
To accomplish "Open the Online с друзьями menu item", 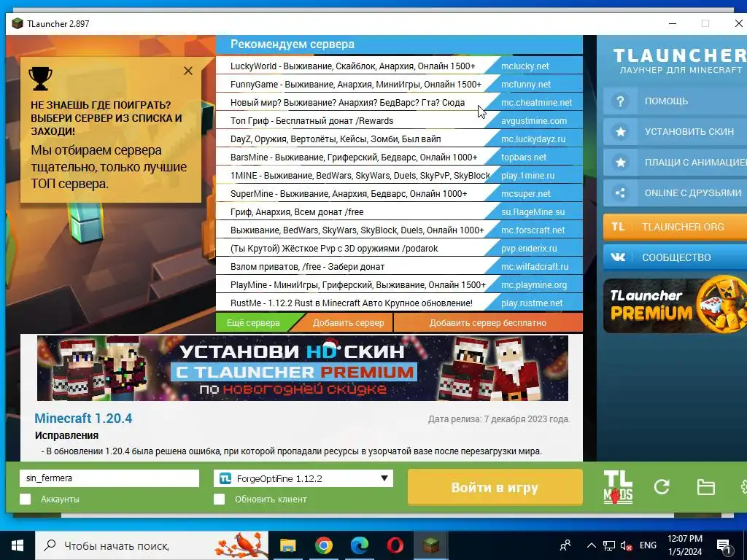I will 675,192.
